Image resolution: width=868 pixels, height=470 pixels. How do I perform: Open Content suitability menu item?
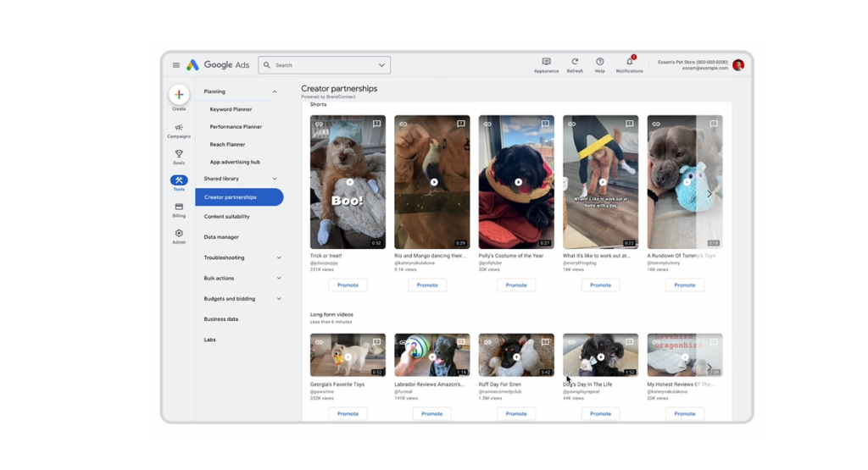coord(226,217)
